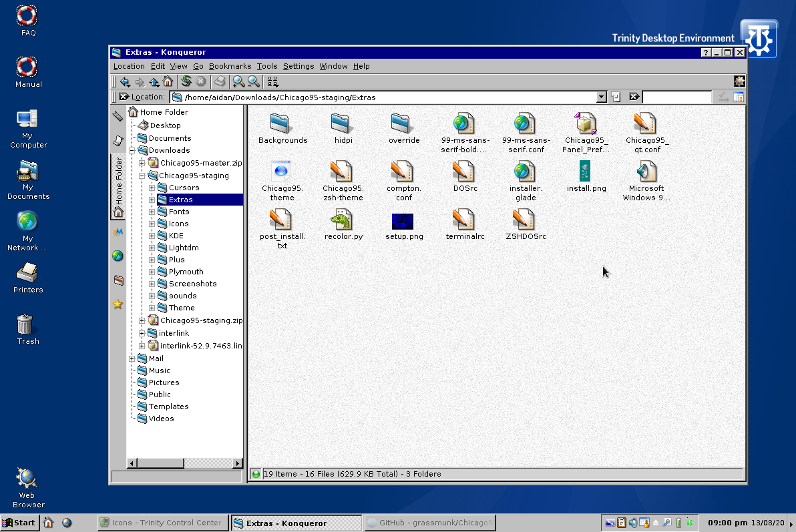Switch the view mode toolbar icon
The image size is (796, 532).
tap(272, 81)
